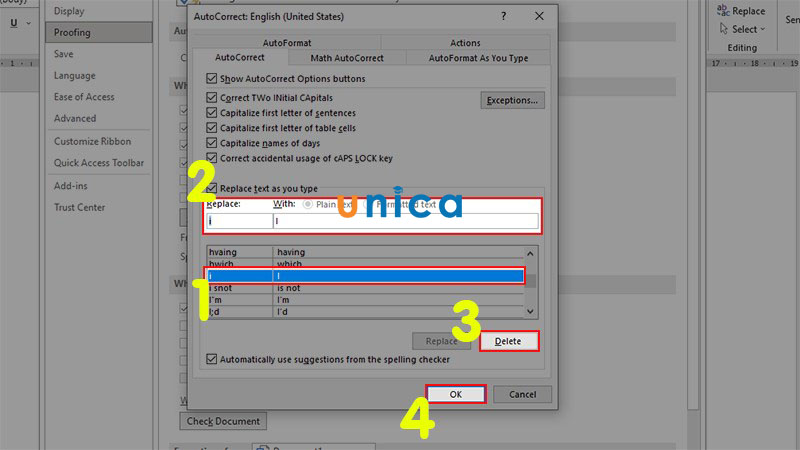Switch to the Math AutoCorrect tab
Viewport: 800px width, 450px height.
click(347, 58)
